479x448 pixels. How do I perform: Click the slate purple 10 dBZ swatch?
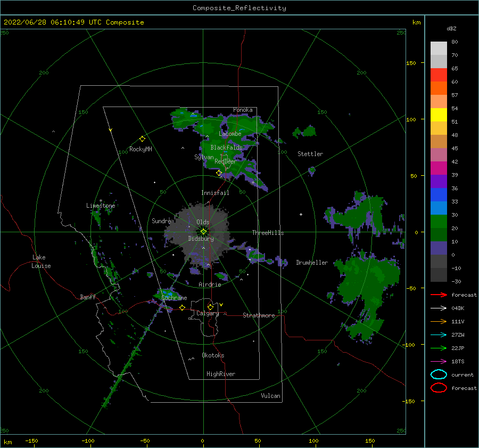[439, 248]
